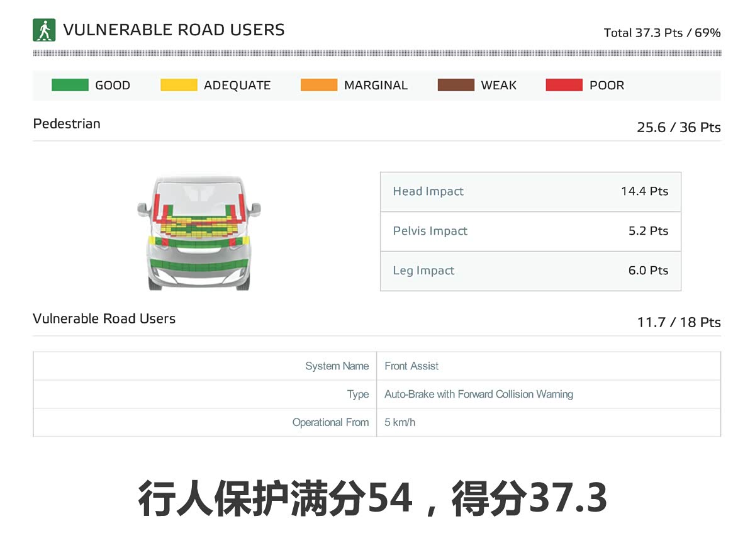The width and height of the screenshot is (755, 560).
Task: Click the yellow ADEQUATE color swatch
Action: [x=179, y=85]
